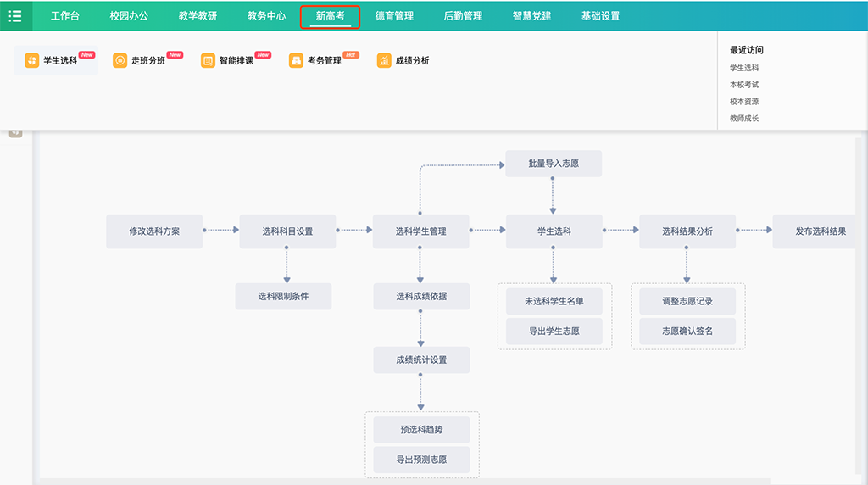Click the 学生选科 orange icon in submenu
The width and height of the screenshot is (868, 485).
coord(31,61)
